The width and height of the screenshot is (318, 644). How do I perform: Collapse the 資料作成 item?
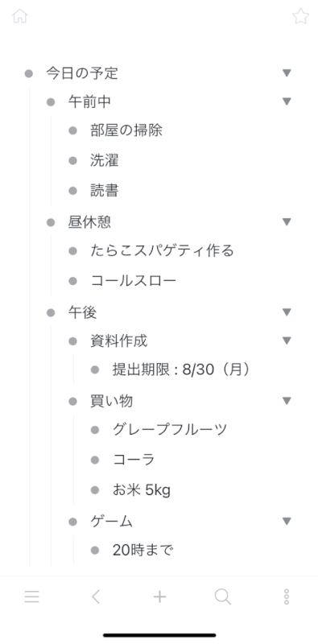coord(287,341)
